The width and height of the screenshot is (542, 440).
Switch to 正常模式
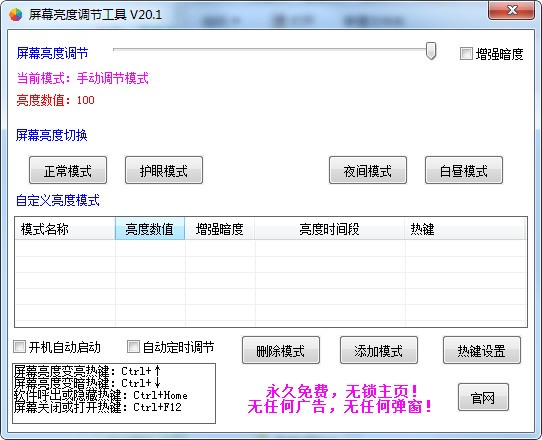coord(68,170)
